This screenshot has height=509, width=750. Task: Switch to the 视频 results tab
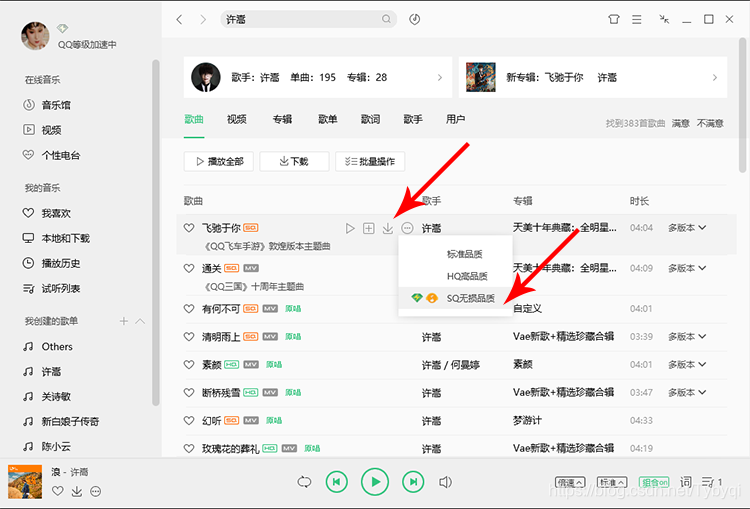pos(237,119)
